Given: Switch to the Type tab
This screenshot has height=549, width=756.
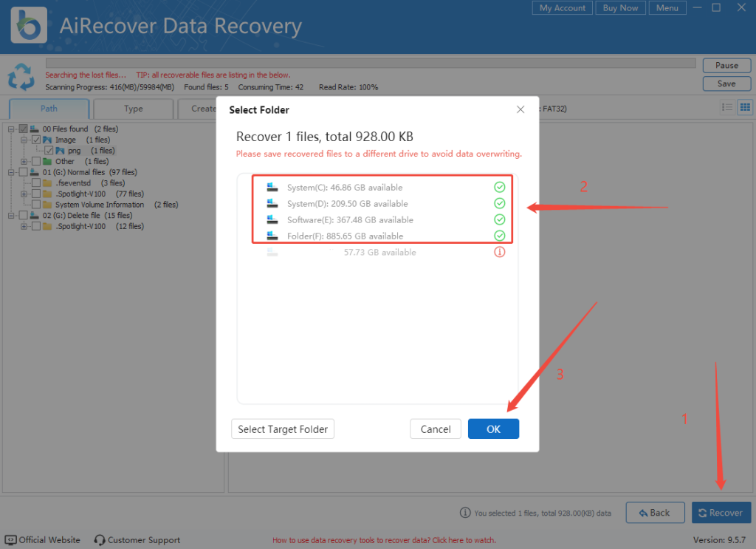Looking at the screenshot, I should click(x=133, y=109).
